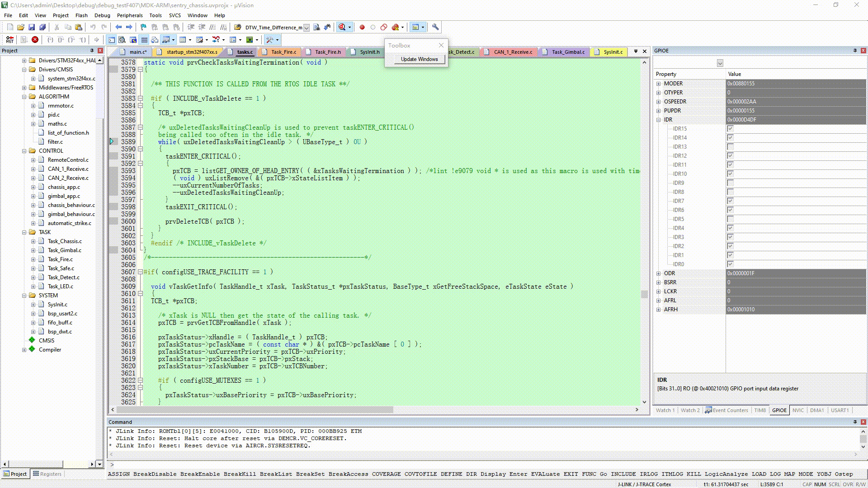
Task: Collapse the TASK folder in Project tree
Action: [x=24, y=232]
